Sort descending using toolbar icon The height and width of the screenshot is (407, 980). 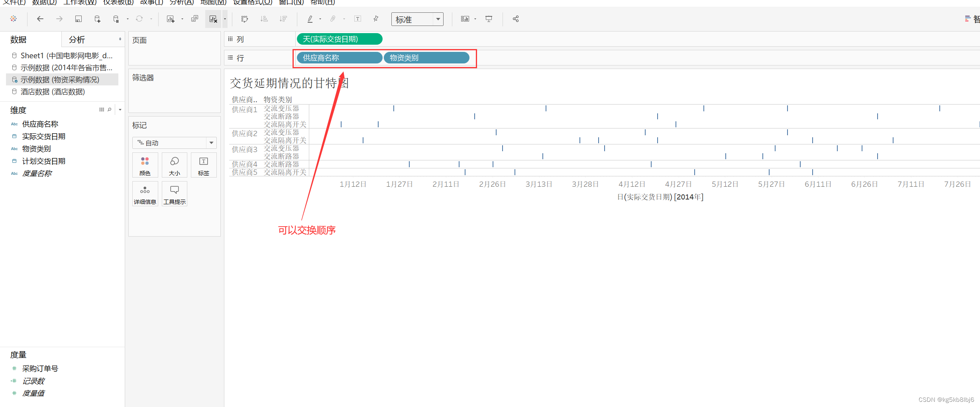[283, 19]
